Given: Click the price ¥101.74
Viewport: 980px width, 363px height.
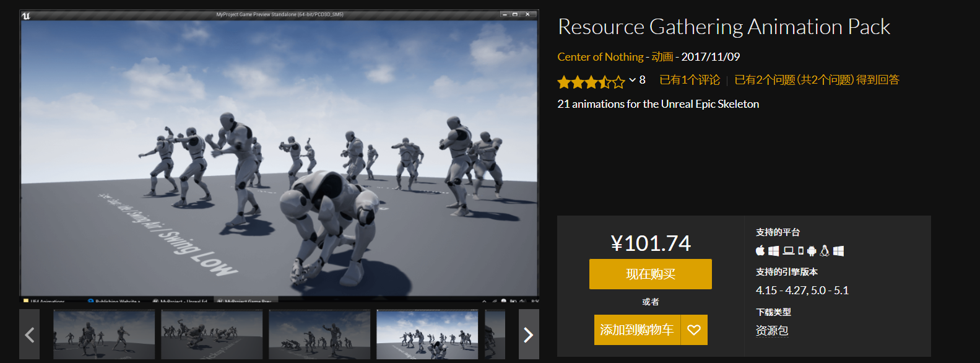Looking at the screenshot, I should (x=651, y=243).
